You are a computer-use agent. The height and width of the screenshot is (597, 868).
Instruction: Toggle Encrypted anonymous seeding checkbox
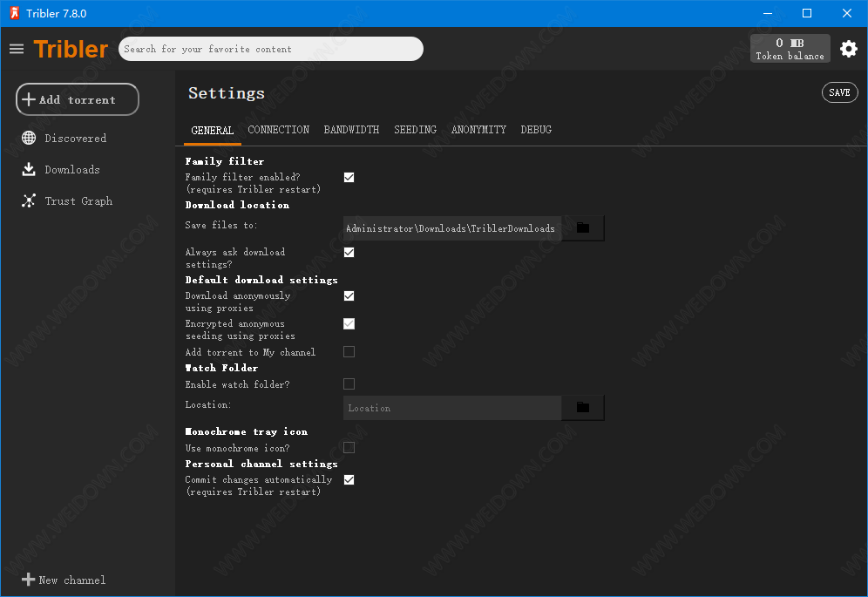click(349, 323)
